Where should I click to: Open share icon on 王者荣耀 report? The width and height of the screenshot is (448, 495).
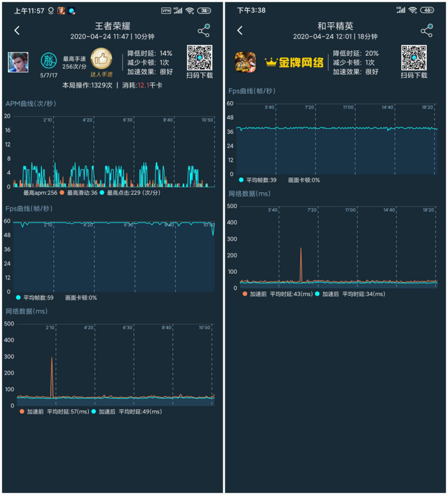[204, 31]
